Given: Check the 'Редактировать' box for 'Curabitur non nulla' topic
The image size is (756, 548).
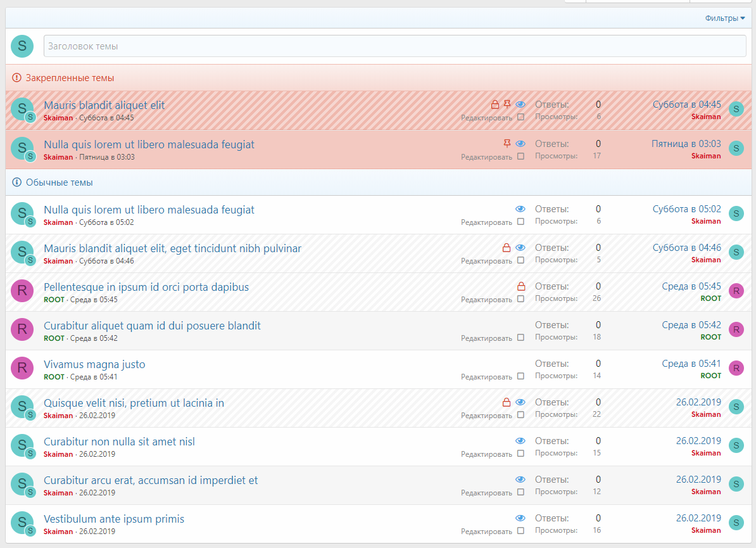Looking at the screenshot, I should tap(520, 454).
